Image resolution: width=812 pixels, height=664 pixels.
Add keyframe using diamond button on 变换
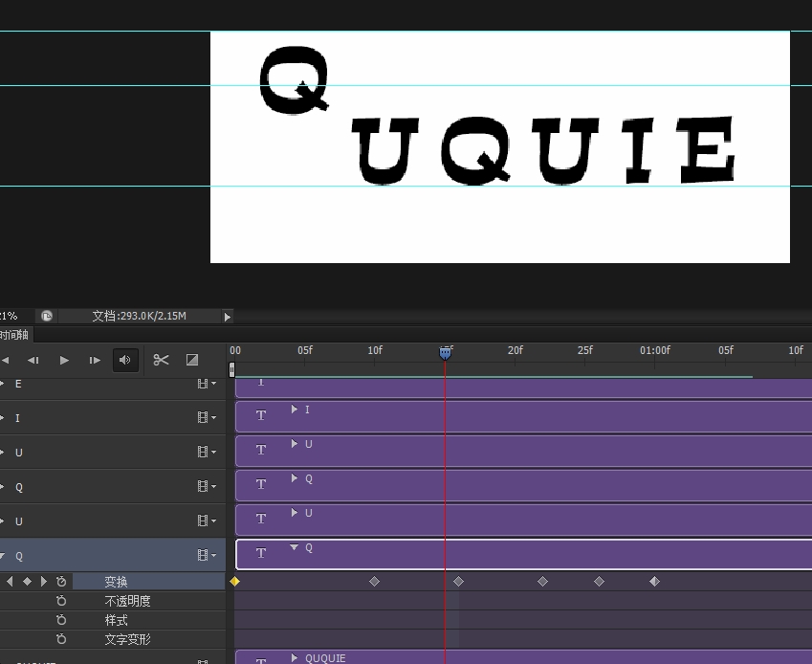pos(27,582)
